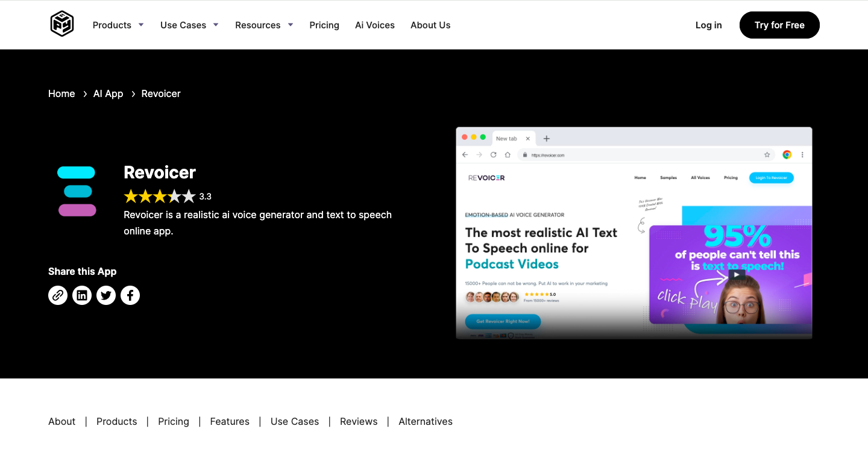
Task: Open the About Us page
Action: point(430,25)
